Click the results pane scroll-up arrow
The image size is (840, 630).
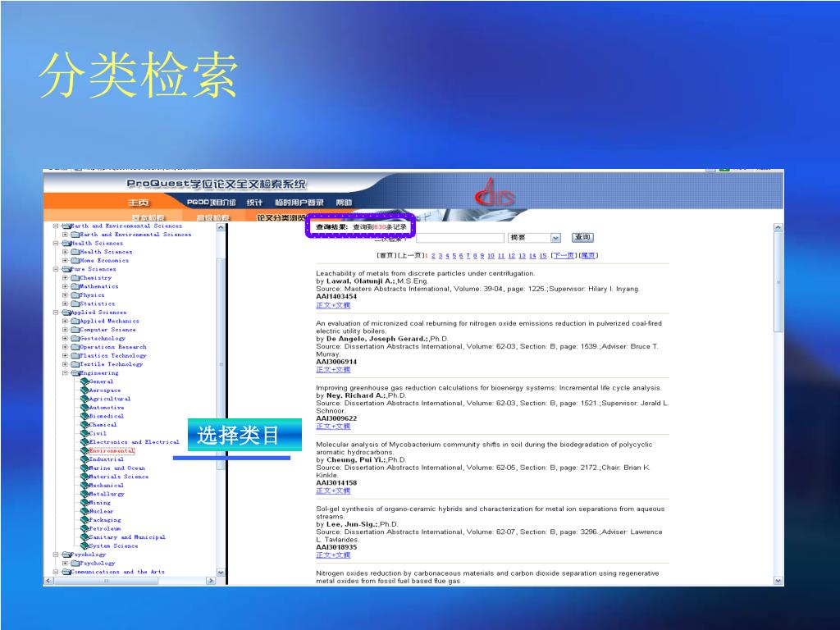(778, 228)
